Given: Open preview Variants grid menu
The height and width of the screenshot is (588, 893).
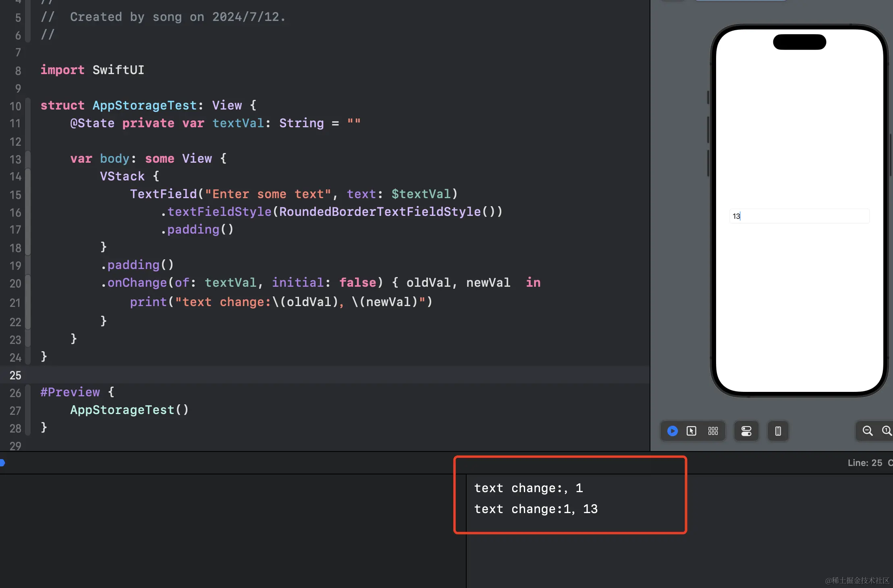Looking at the screenshot, I should tap(713, 431).
